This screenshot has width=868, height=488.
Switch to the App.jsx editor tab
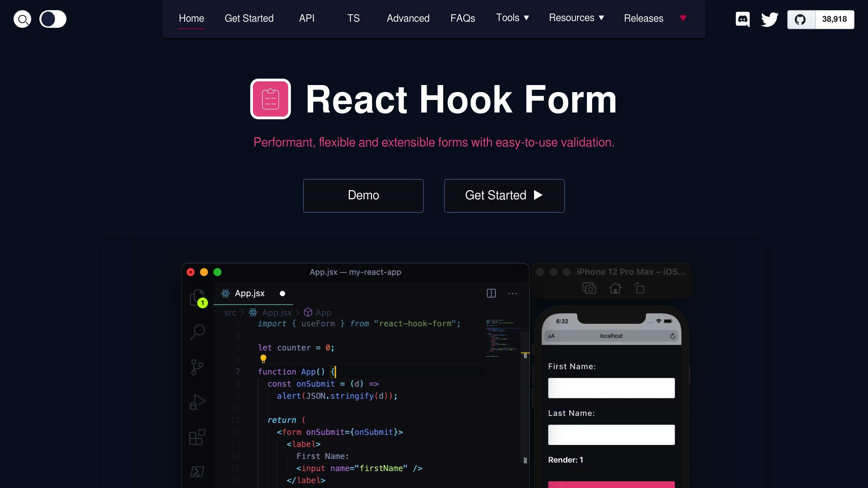pyautogui.click(x=250, y=293)
